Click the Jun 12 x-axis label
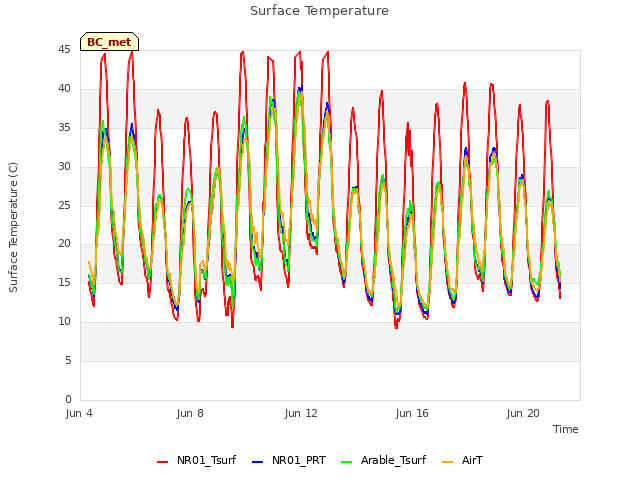The image size is (640, 480). pos(301,413)
